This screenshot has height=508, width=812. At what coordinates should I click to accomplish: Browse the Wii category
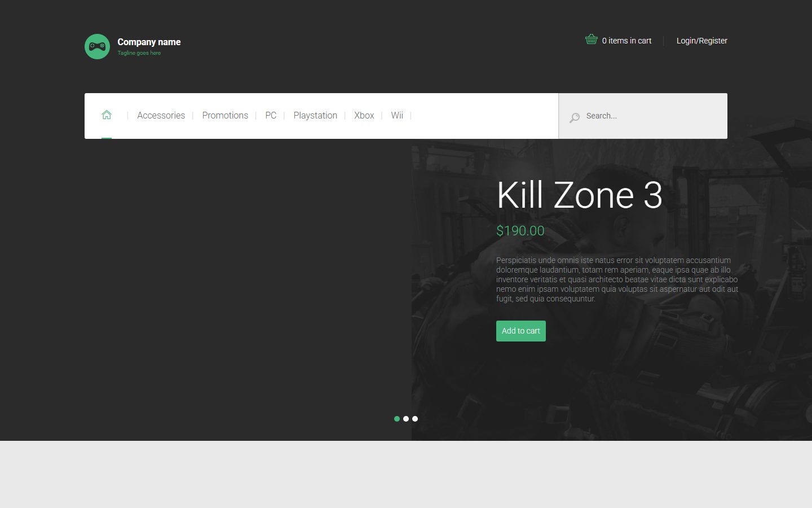[x=397, y=116]
